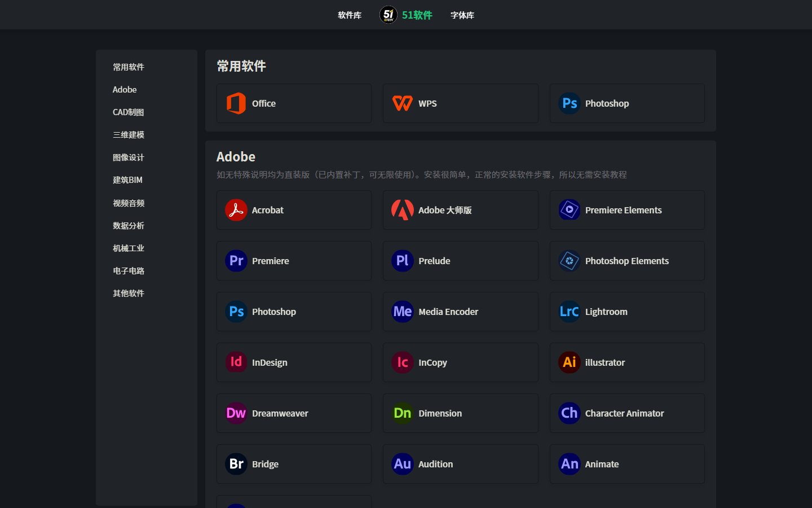Click the InCopy Ic icon
This screenshot has height=508, width=812.
click(403, 362)
